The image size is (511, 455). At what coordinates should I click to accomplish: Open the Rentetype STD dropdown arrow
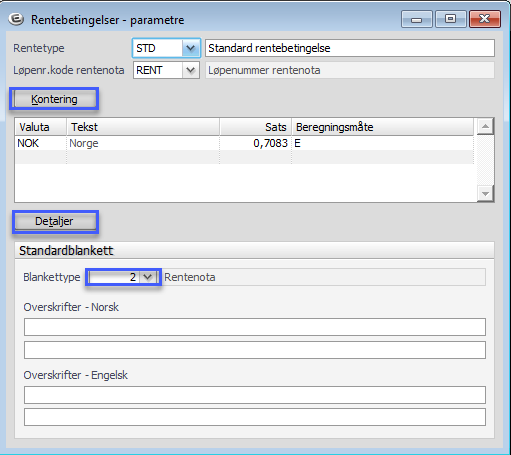pos(191,48)
